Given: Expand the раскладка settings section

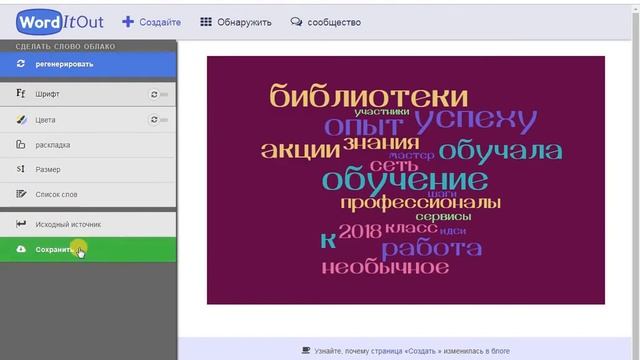Looking at the screenshot, I should pyautogui.click(x=88, y=144).
